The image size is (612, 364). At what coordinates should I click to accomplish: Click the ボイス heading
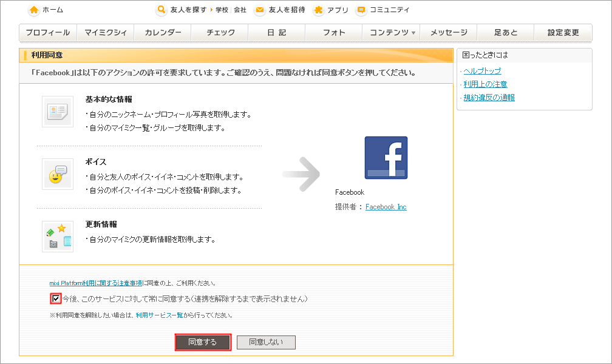point(96,162)
